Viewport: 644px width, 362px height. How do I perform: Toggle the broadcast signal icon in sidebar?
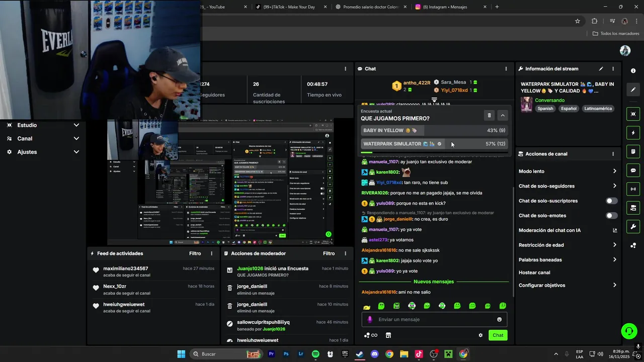(633, 189)
